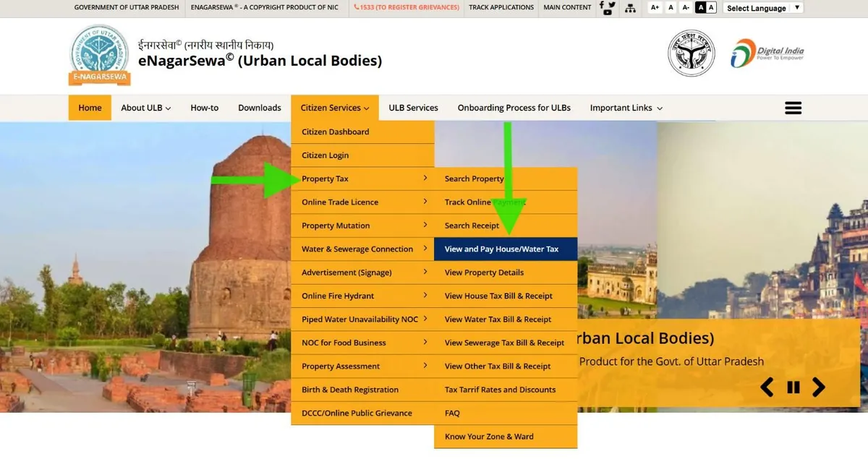Click the Digital India logo
Viewport: 868px width, 459px height.
tap(767, 53)
